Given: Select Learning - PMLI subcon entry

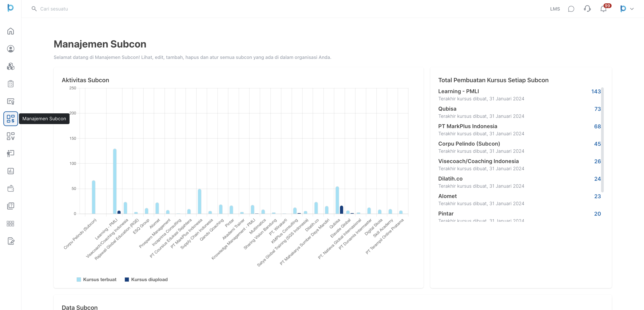Looking at the screenshot, I should [458, 91].
